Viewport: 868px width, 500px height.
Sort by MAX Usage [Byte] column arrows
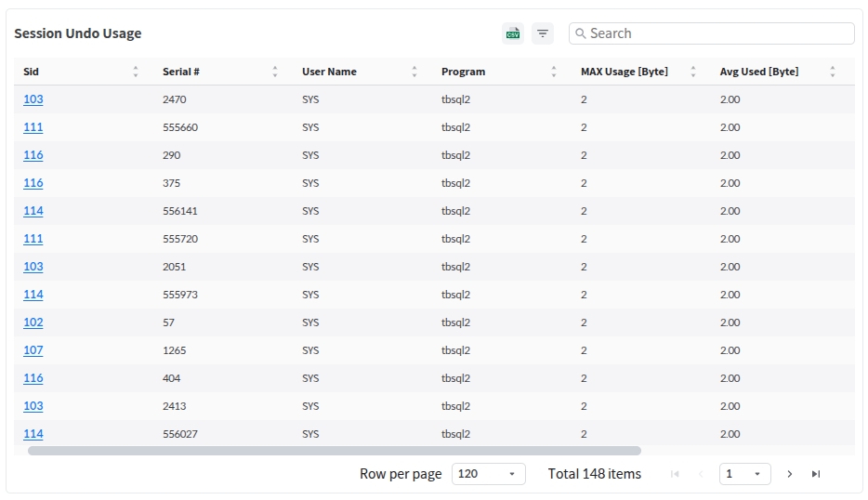[693, 72]
